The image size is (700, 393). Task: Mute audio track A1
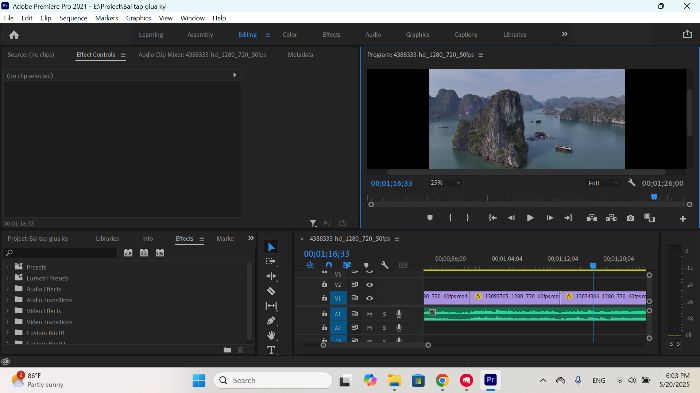click(x=369, y=314)
